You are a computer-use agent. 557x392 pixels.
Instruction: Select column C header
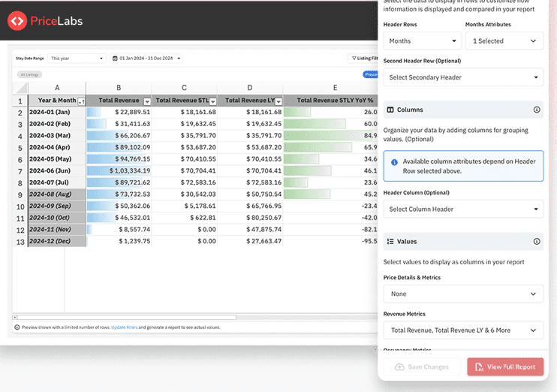tap(184, 88)
